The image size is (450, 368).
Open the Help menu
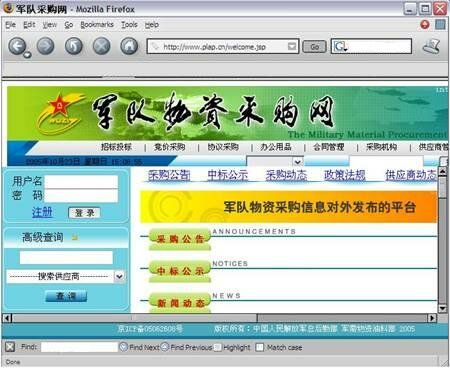[x=152, y=25]
